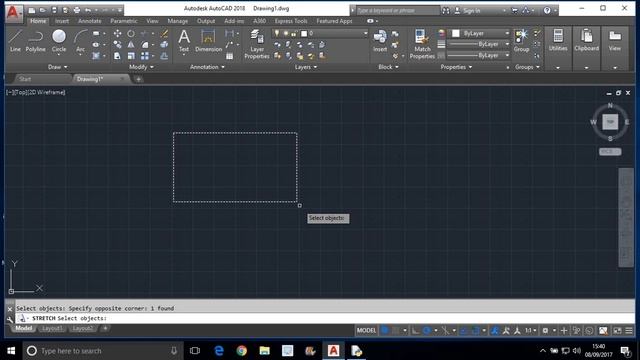Open the Parametric ribbon tab

[124, 21]
